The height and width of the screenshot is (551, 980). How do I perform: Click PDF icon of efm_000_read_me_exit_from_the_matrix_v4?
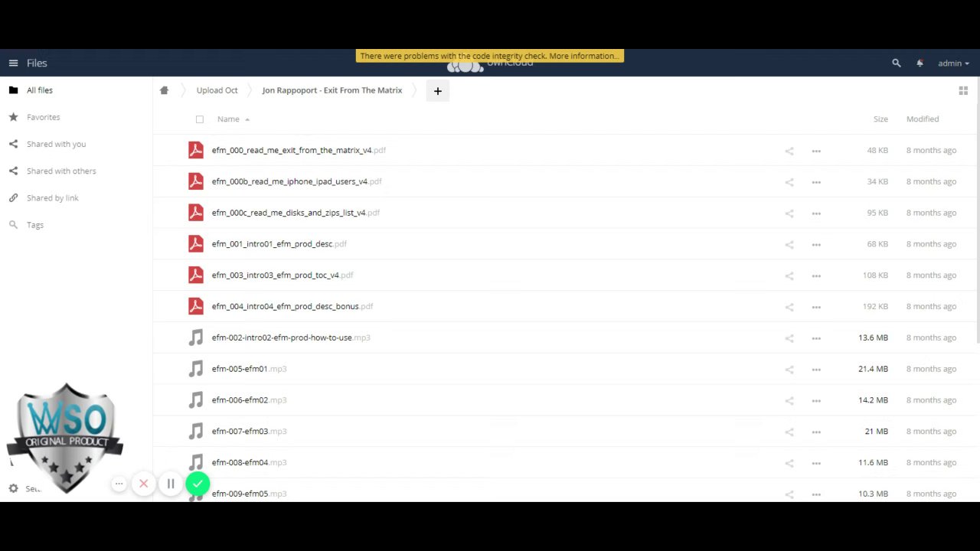[x=196, y=150]
